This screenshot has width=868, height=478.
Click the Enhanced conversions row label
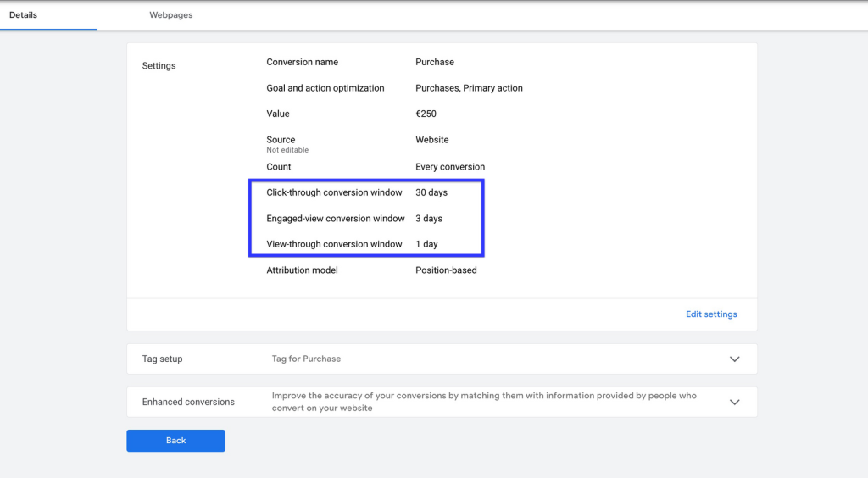point(188,402)
